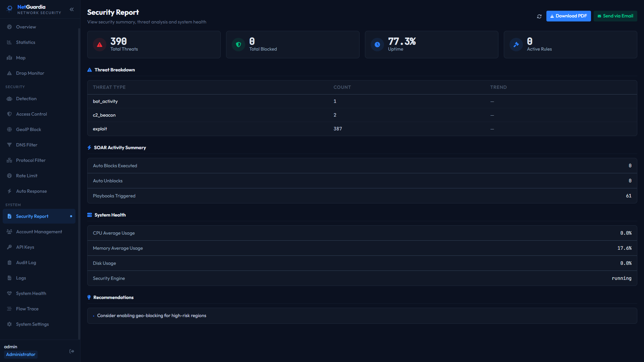
Task: Open Protocol Filter network icon
Action: [9, 160]
